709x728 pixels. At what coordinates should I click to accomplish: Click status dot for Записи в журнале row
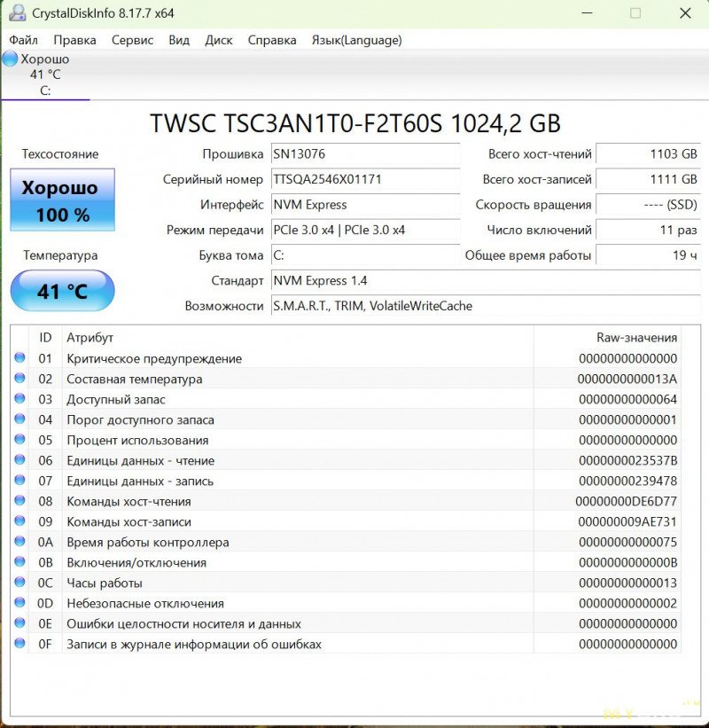click(x=19, y=644)
